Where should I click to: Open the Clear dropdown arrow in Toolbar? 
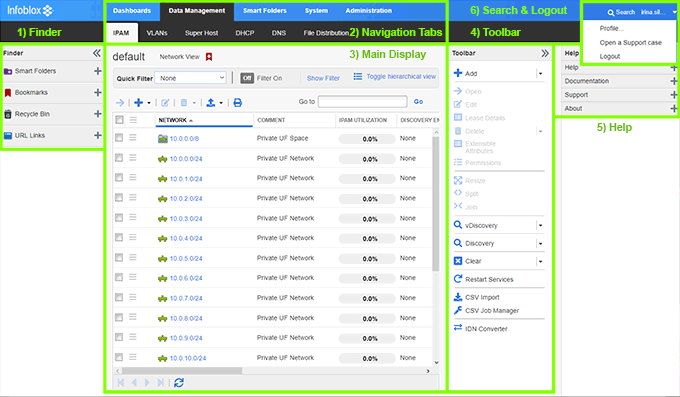[x=540, y=261]
